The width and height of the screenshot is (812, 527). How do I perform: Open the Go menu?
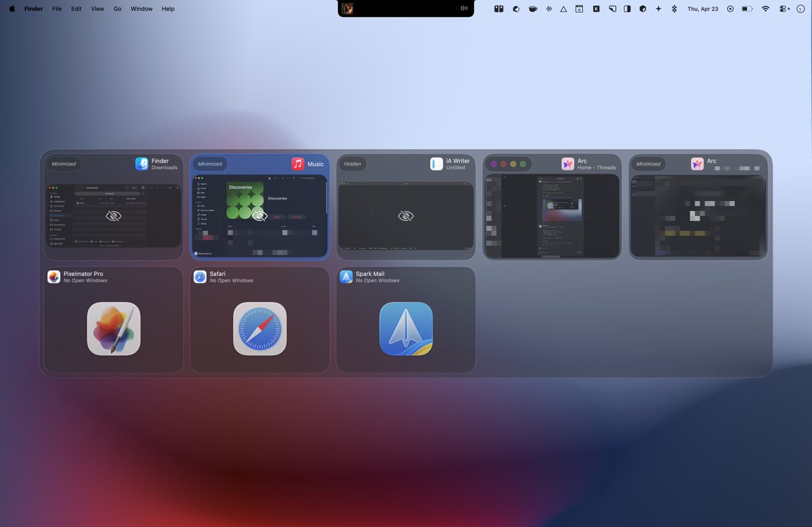click(118, 9)
